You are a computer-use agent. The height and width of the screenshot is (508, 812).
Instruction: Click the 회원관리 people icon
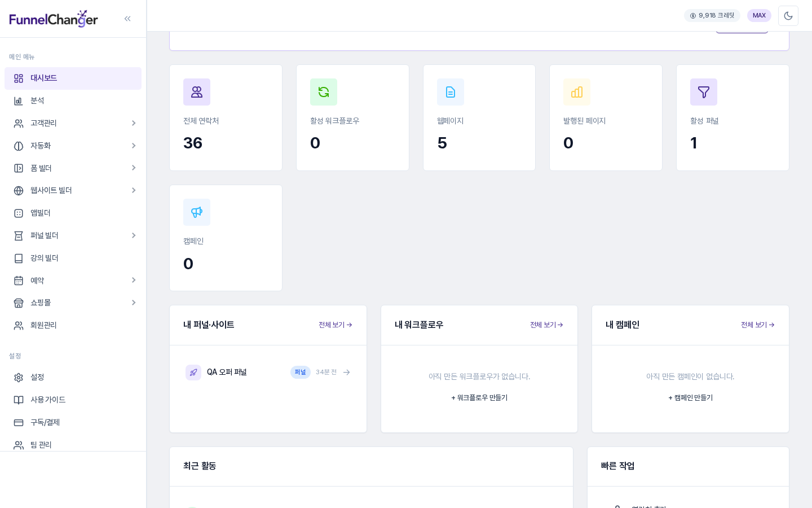(19, 326)
